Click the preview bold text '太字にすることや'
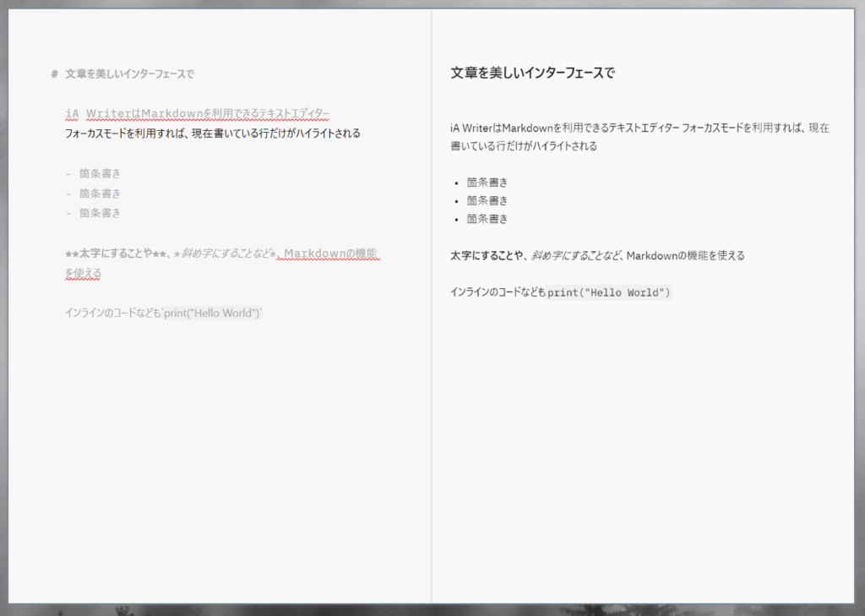865x616 pixels. pos(487,255)
